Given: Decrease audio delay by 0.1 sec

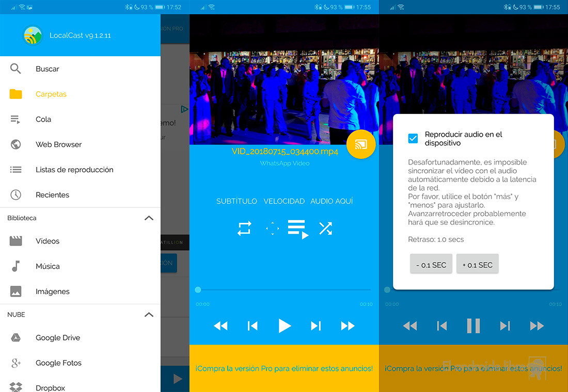Looking at the screenshot, I should click(x=431, y=265).
